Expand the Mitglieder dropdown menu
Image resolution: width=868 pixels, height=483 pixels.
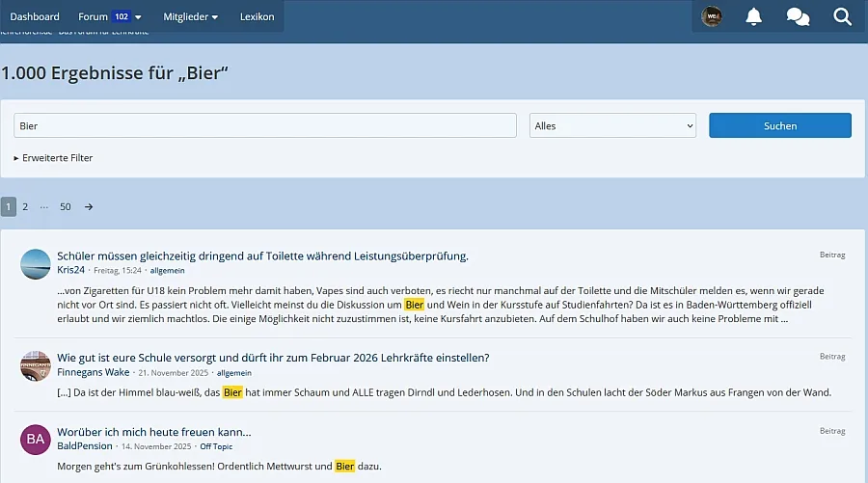click(x=190, y=16)
